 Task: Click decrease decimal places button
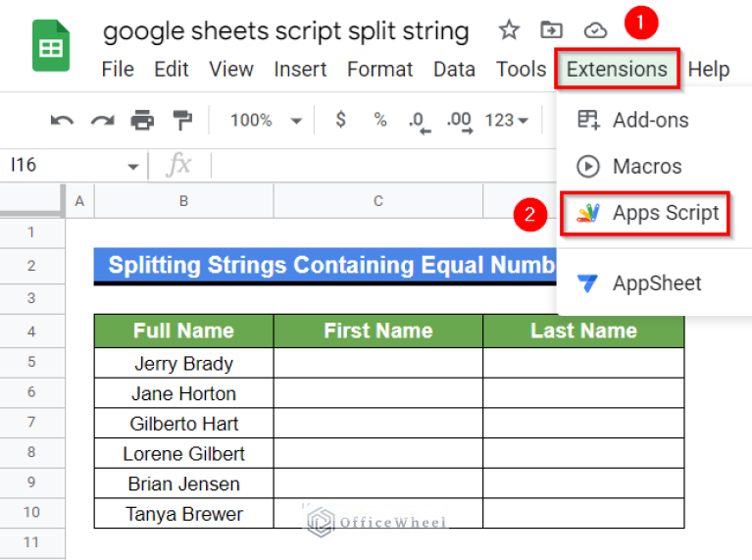pyautogui.click(x=419, y=121)
